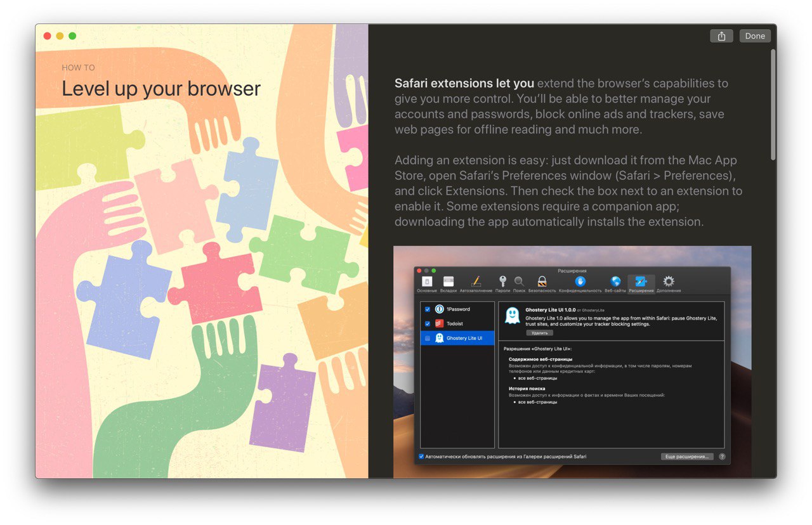The image size is (812, 525).
Task: Select the Веб-сайты globe icon
Action: (615, 281)
